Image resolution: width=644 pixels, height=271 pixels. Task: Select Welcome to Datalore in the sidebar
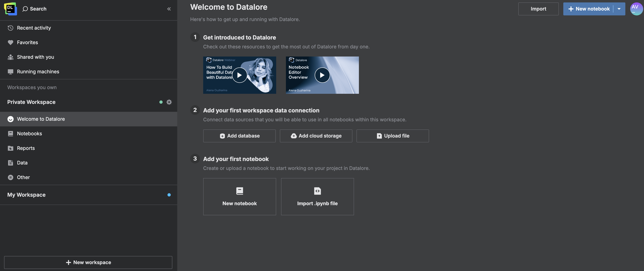[x=41, y=119]
